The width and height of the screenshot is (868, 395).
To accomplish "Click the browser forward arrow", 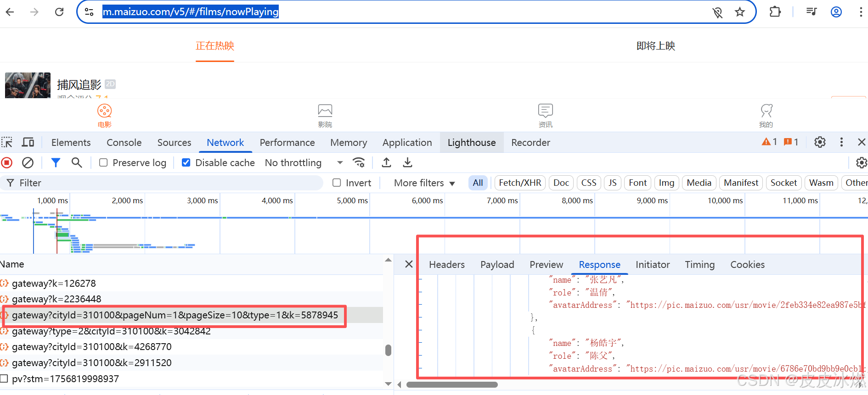I will click(x=34, y=12).
